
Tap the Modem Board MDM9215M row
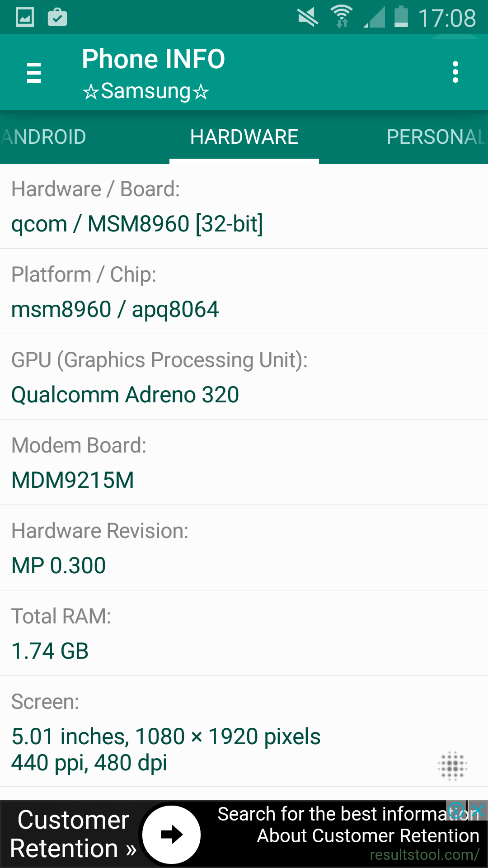click(244, 462)
